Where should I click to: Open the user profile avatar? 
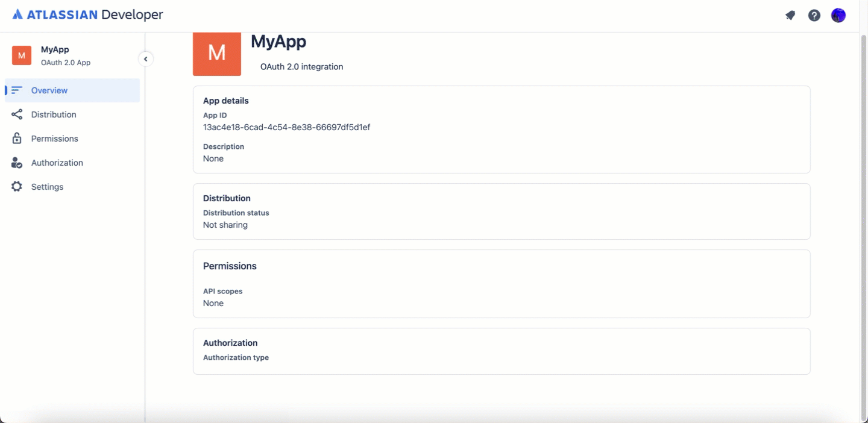click(838, 16)
